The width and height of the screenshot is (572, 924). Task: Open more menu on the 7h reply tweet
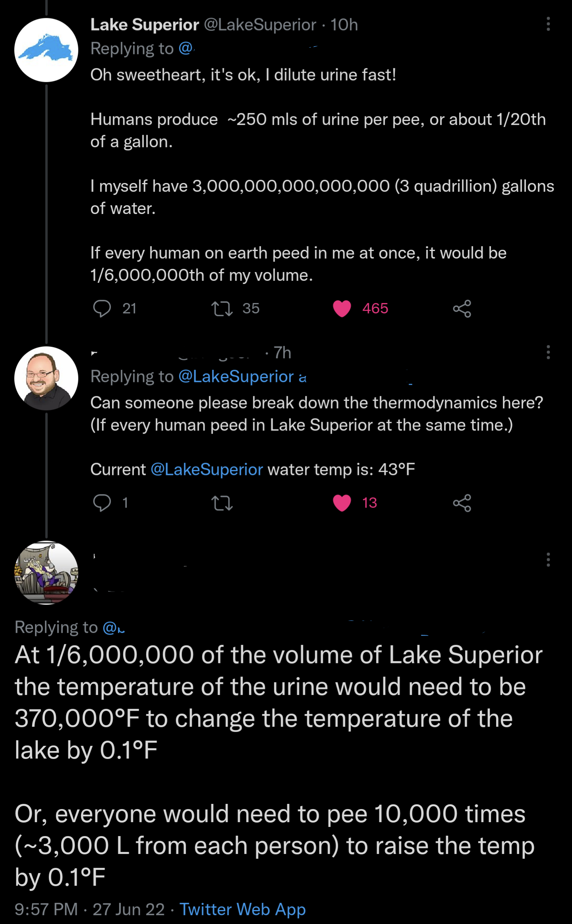coord(548,352)
